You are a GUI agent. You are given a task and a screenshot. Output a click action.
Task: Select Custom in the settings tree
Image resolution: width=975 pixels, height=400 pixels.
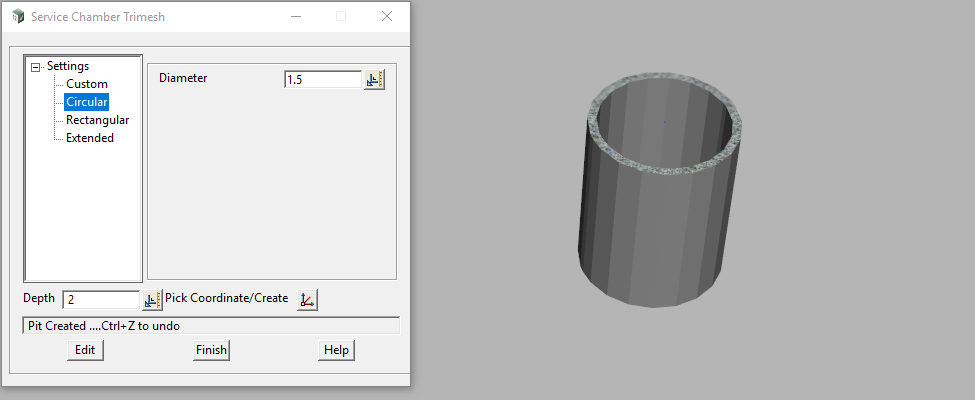pos(87,84)
